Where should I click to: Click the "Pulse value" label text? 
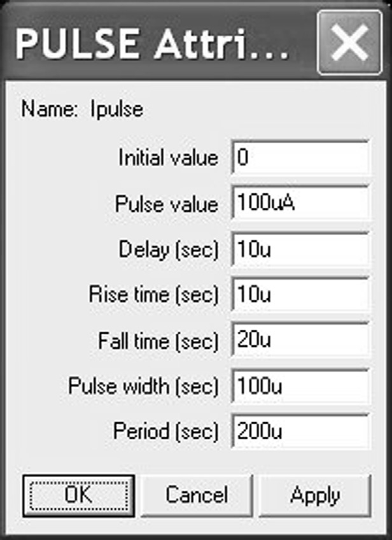[166, 204]
